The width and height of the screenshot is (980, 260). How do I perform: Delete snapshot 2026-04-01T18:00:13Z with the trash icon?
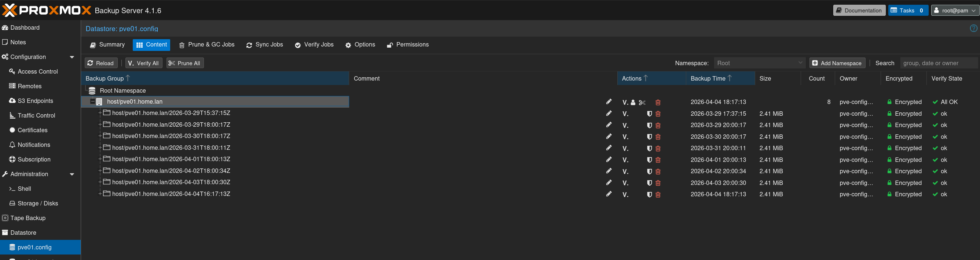[658, 160]
